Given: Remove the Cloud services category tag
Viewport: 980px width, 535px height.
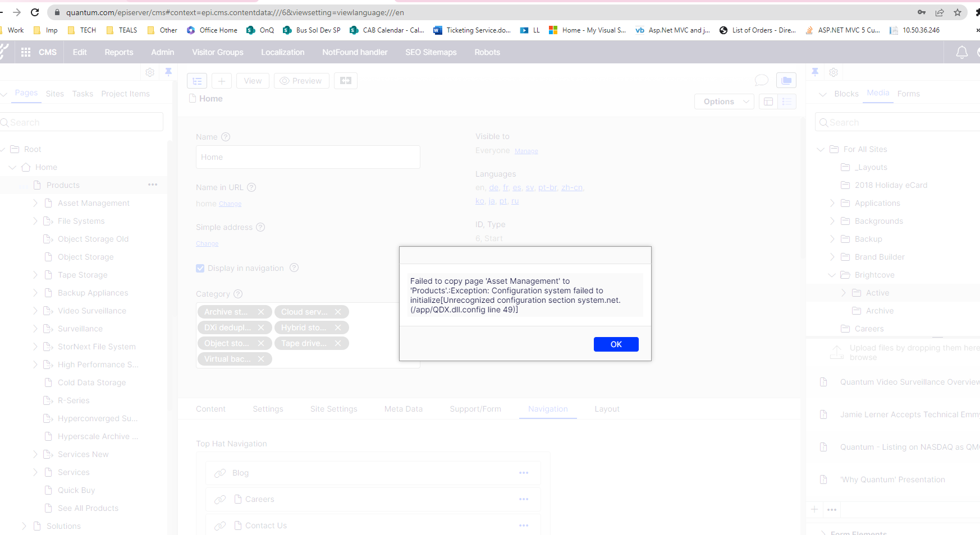Looking at the screenshot, I should (338, 312).
